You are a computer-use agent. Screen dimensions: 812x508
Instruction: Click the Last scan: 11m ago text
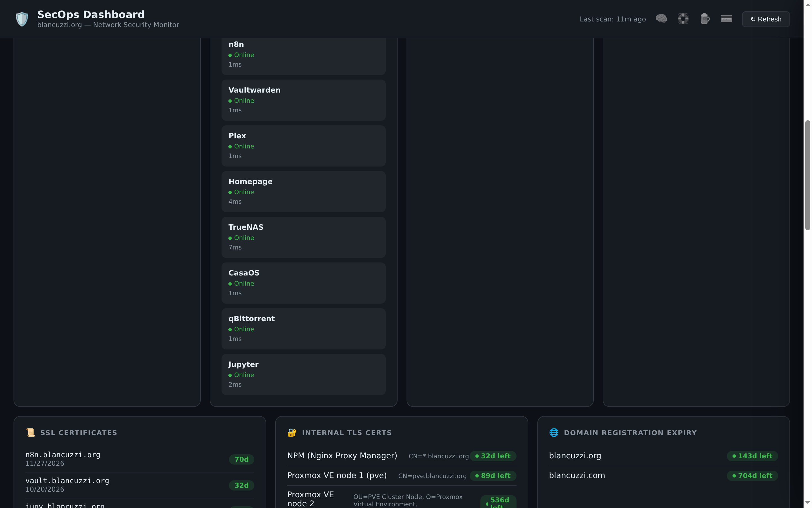coord(613,19)
